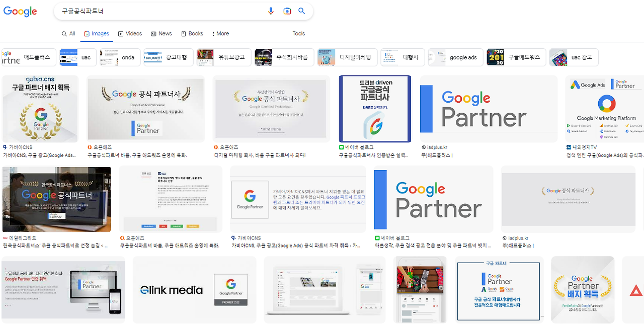Open the elink media image result
The height and width of the screenshot is (324, 644).
pyautogui.click(x=194, y=289)
